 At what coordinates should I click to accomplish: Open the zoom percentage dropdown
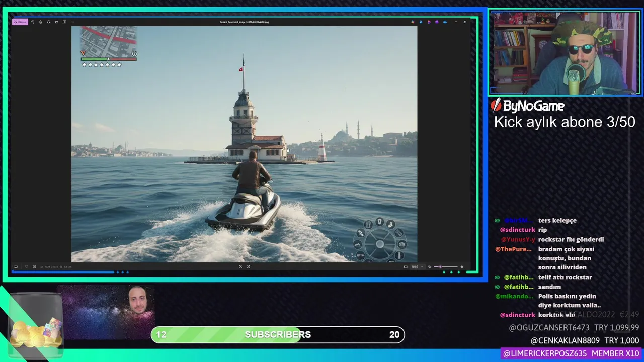pyautogui.click(x=417, y=267)
